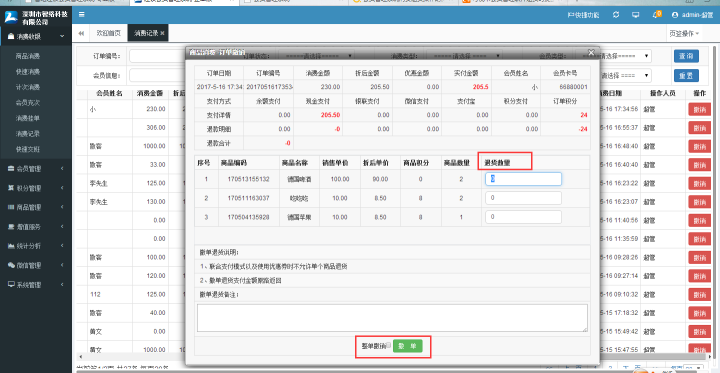The width and height of the screenshot is (720, 373).
Task: Click 撤销 for the 16:48:40 record
Action: click(699, 147)
